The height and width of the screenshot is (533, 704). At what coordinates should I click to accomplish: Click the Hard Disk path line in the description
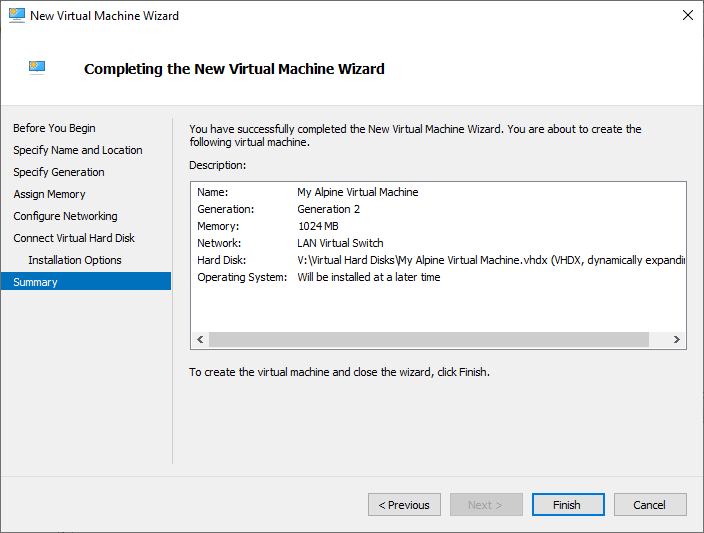point(490,260)
